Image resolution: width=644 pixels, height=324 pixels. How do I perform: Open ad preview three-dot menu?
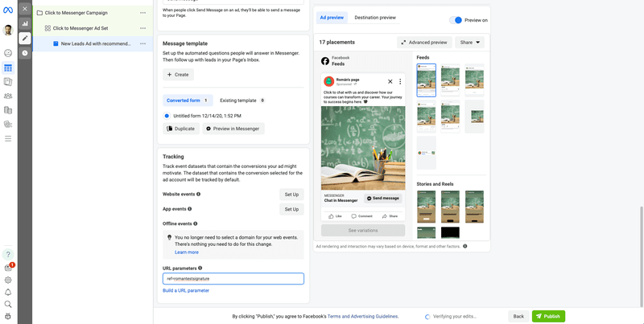point(400,82)
